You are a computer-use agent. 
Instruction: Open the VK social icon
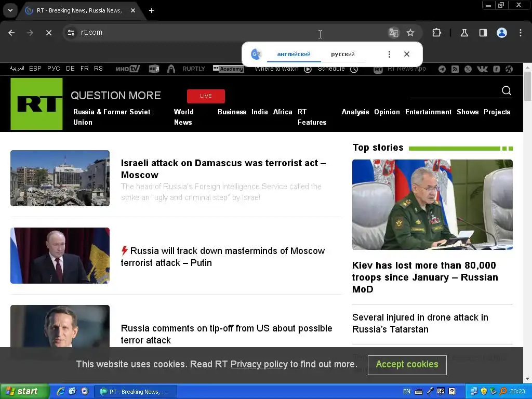click(x=482, y=69)
